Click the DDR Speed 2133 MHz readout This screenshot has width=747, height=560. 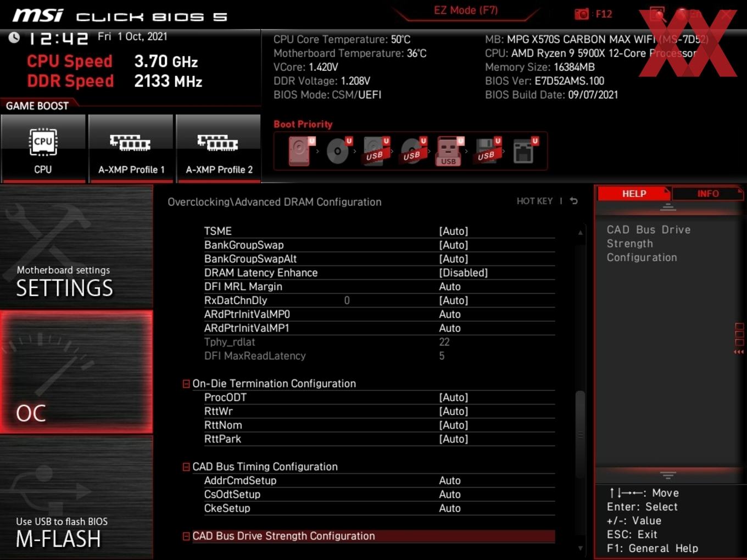[115, 81]
